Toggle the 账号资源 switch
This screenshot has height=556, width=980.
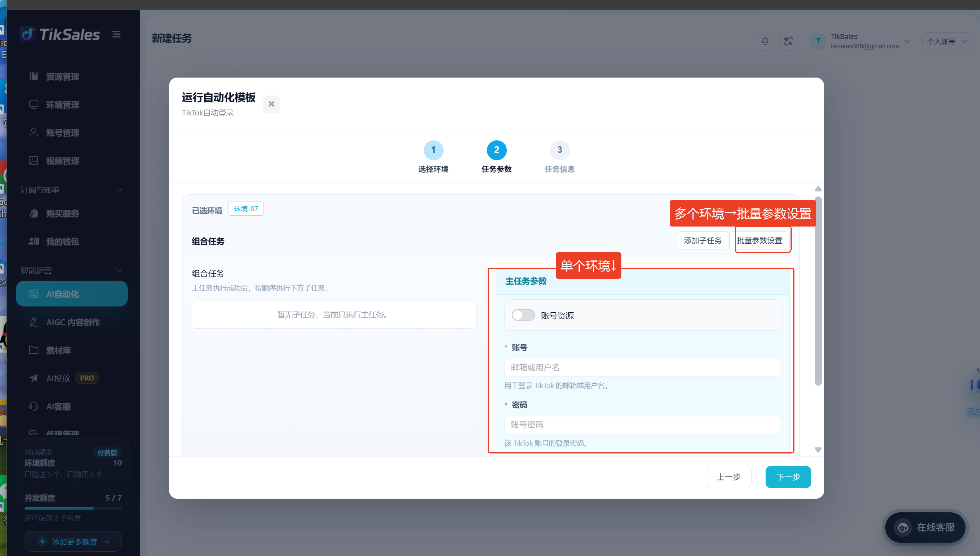click(523, 315)
